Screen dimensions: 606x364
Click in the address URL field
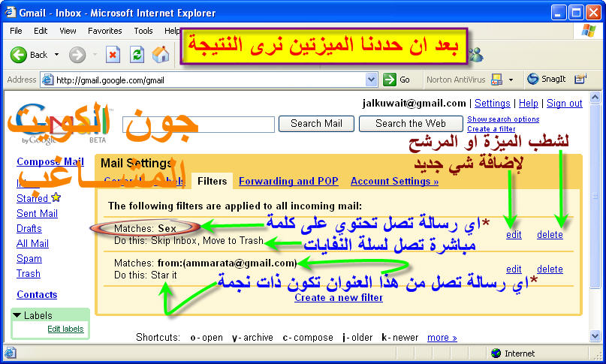click(209, 80)
